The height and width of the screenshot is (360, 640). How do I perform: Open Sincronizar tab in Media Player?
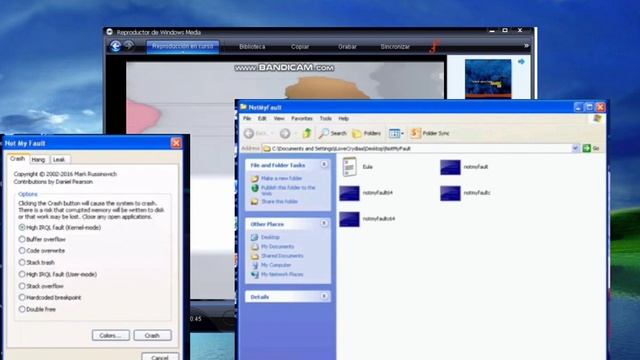tap(395, 47)
